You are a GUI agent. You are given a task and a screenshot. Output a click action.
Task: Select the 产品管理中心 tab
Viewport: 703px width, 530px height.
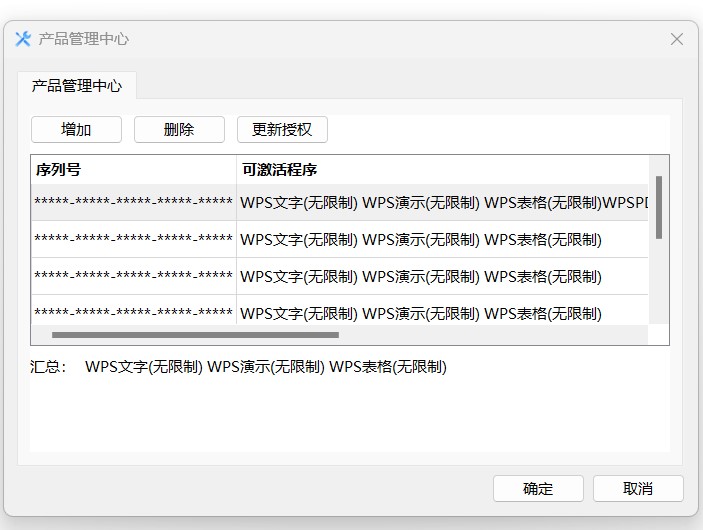click(77, 86)
